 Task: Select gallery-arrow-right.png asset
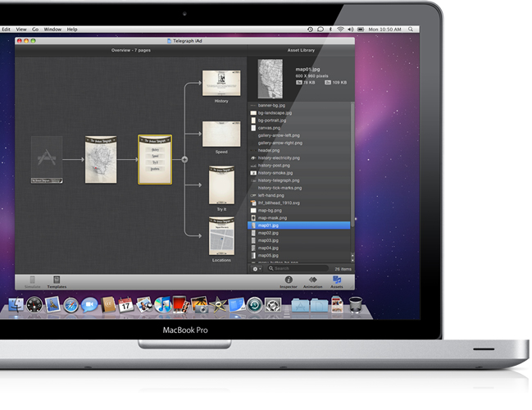click(x=299, y=143)
